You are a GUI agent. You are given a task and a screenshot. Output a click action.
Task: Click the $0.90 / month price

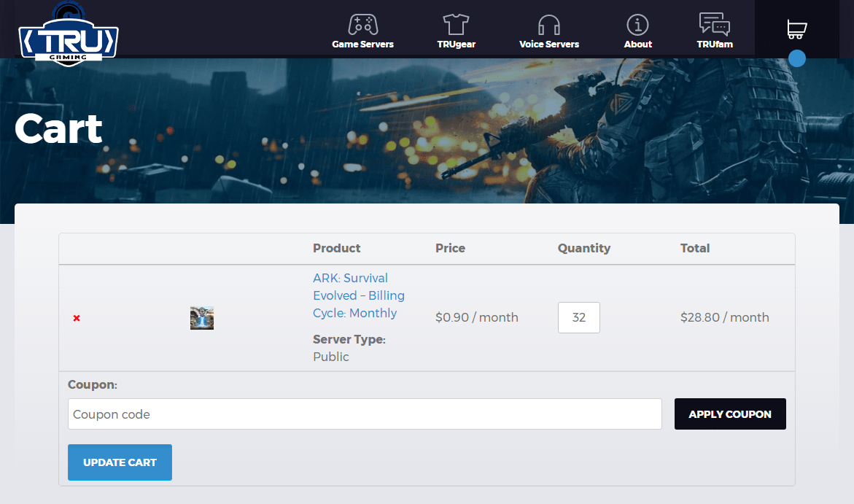(476, 318)
